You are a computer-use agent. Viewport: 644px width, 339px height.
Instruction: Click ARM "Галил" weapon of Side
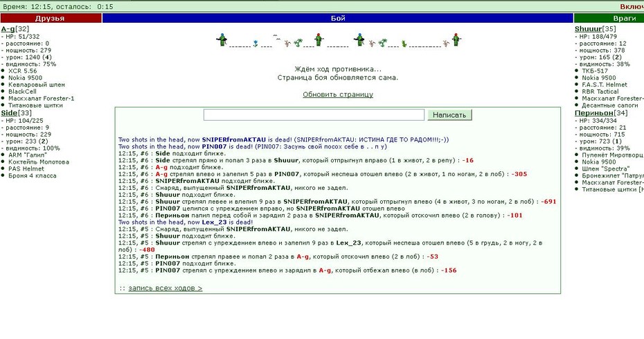(27, 155)
